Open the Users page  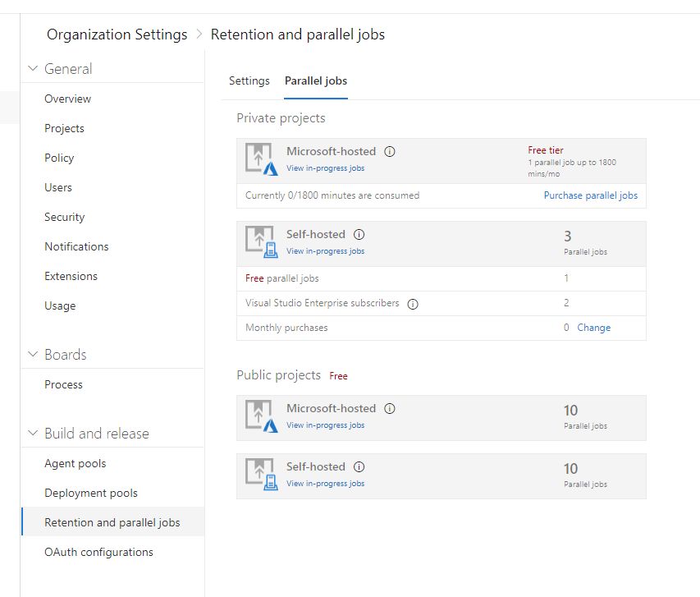tap(58, 187)
